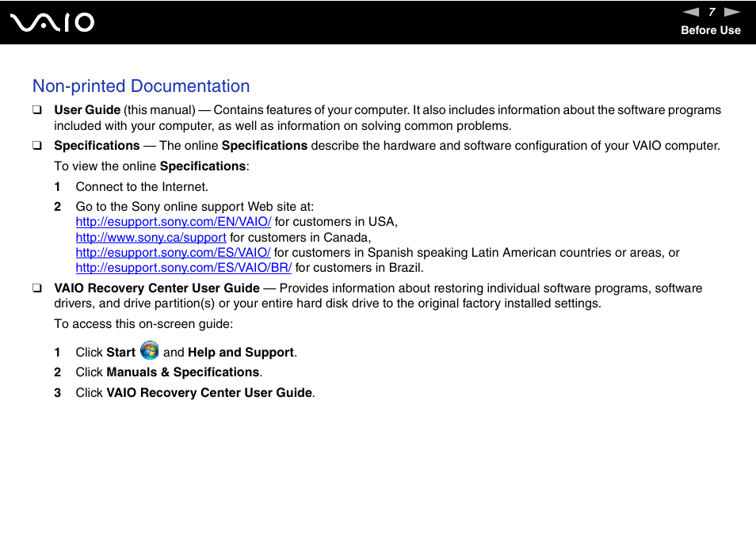Click the Non-printed Documentation heading
Screen dimensions: 756x534
[x=141, y=86]
